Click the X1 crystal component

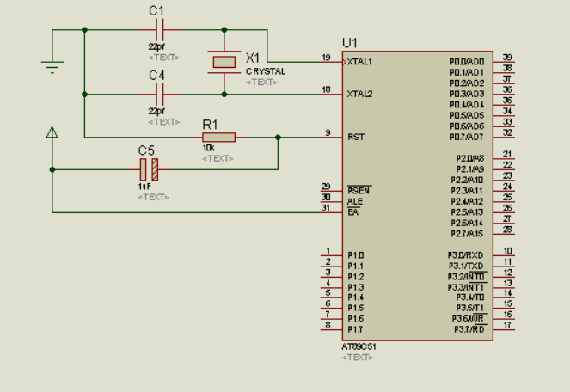(224, 62)
